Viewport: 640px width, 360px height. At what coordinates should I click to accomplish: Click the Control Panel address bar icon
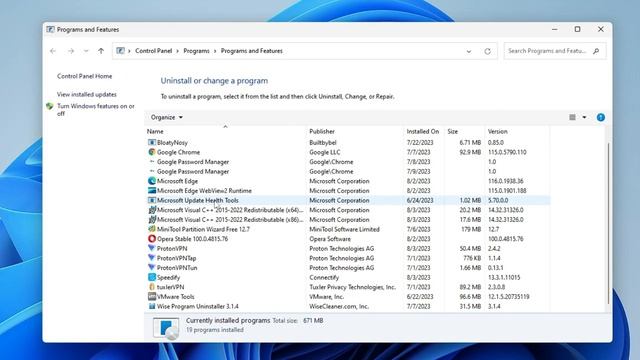coord(120,51)
